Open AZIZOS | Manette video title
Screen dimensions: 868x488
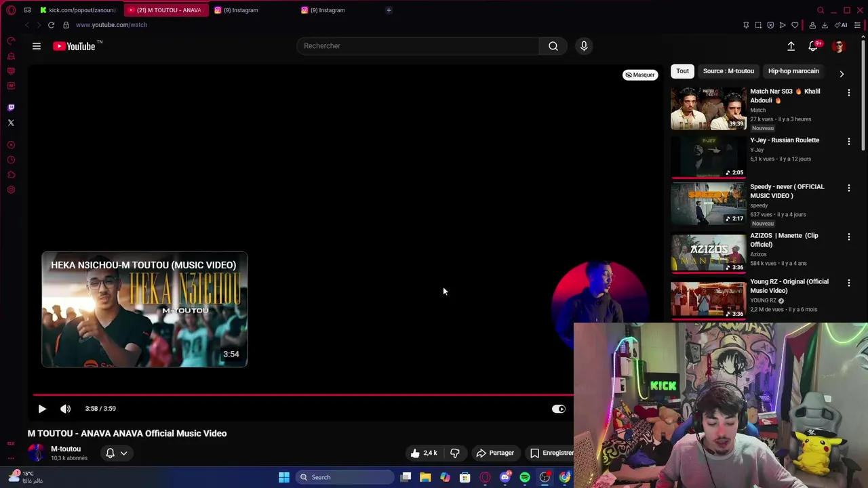point(784,240)
